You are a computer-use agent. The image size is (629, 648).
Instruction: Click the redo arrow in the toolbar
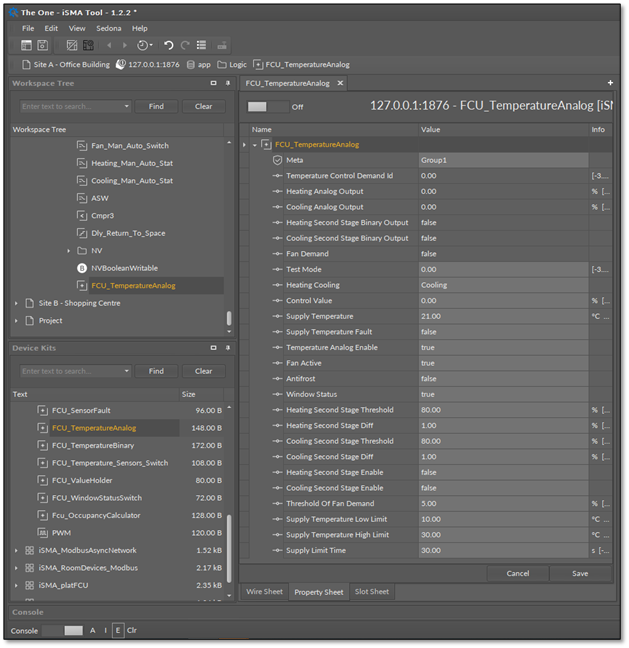click(185, 45)
